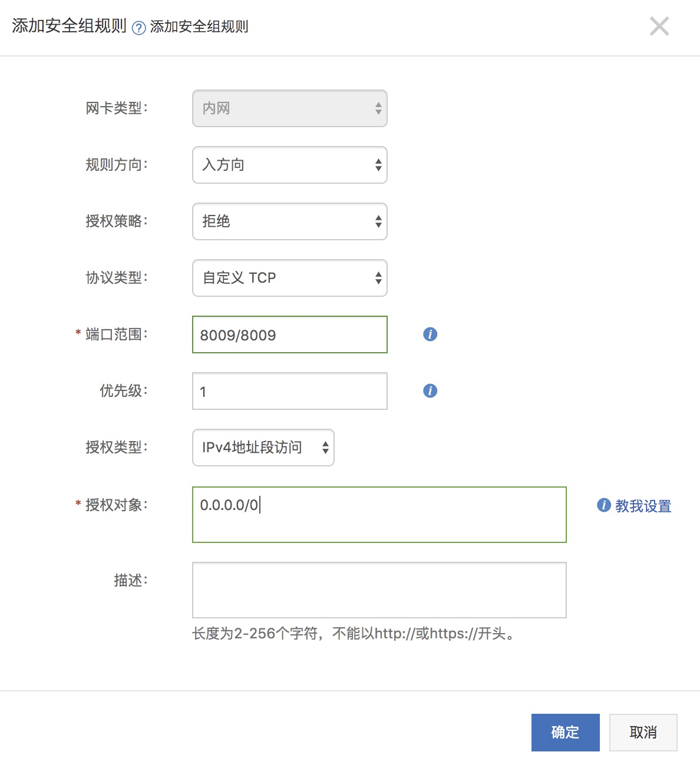Image resolution: width=700 pixels, height=775 pixels.
Task: Click the 确定 confirm button
Action: [x=565, y=732]
